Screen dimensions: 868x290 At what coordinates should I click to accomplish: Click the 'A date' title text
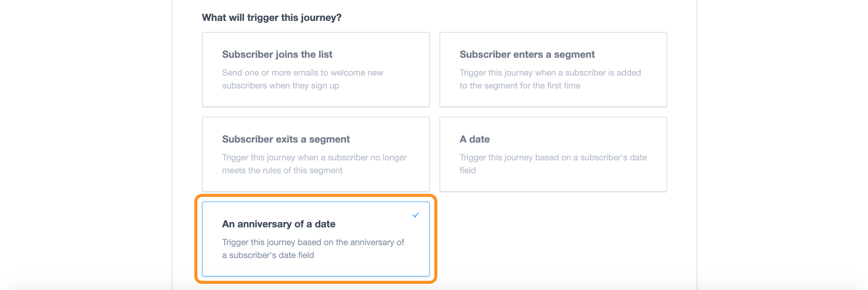pos(475,139)
